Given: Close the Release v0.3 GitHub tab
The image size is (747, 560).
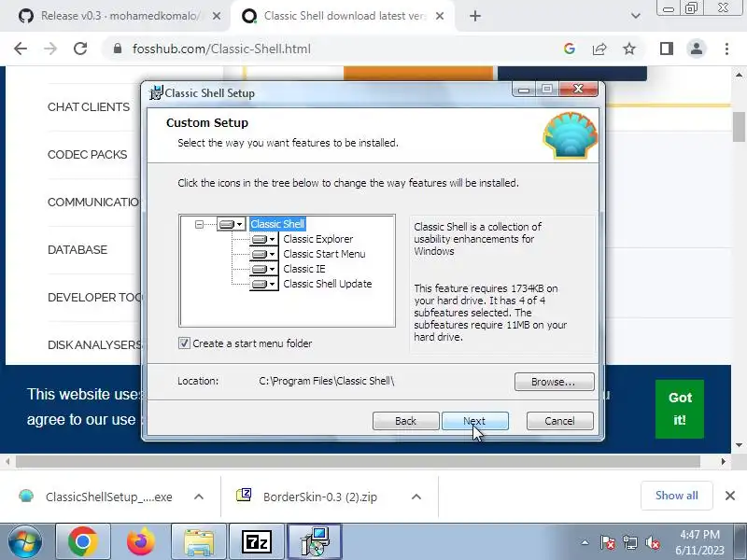Looking at the screenshot, I should 217,16.
